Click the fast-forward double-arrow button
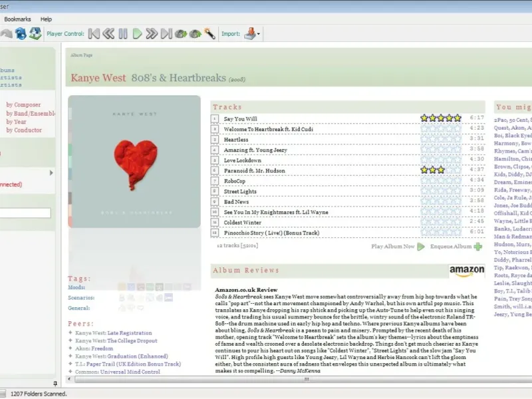The width and height of the screenshot is (532, 399). tap(152, 34)
